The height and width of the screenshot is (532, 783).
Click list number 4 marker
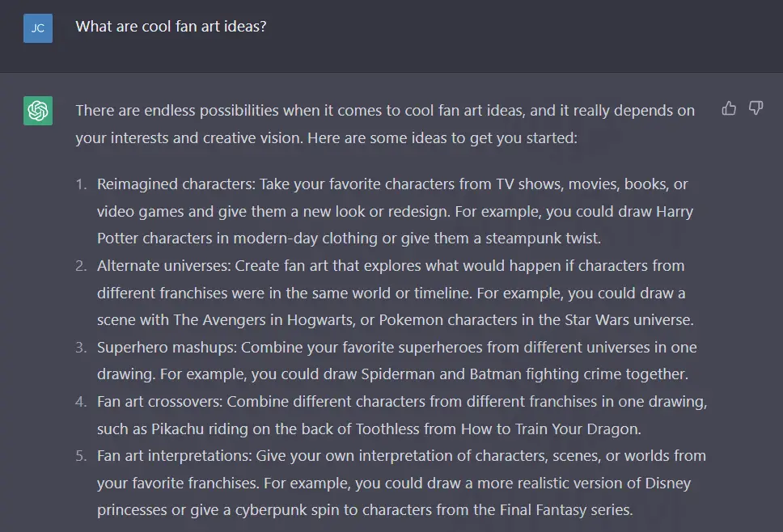(81, 402)
